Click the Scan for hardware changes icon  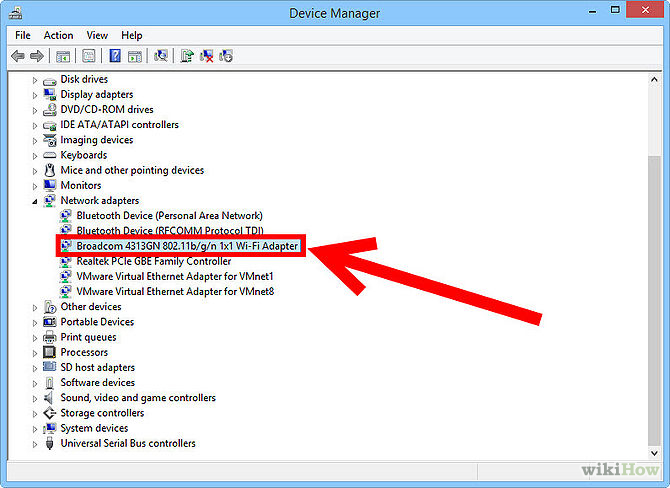[161, 56]
